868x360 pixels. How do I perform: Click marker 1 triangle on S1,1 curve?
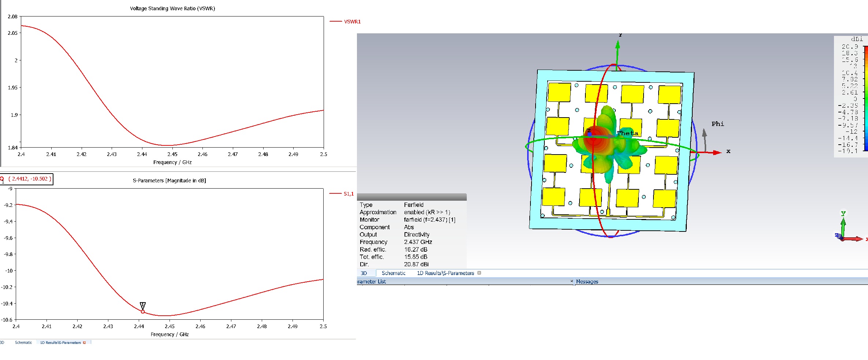click(x=143, y=305)
